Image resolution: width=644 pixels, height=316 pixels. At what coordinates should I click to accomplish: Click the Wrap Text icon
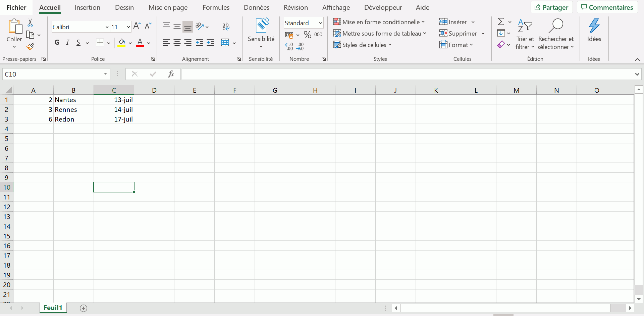(226, 27)
